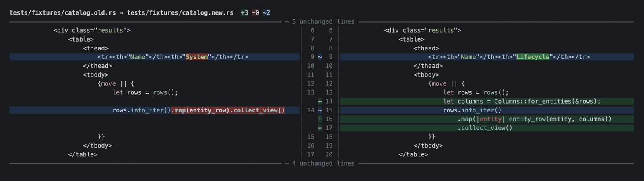
Task: Click "</tbody>" closing tag in the new file pane
Action: tap(428, 146)
